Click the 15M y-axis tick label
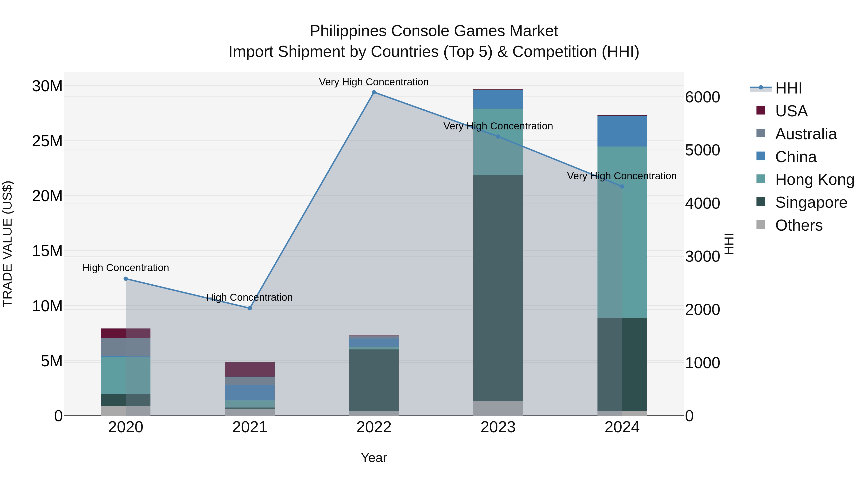The width and height of the screenshot is (868, 488). [47, 251]
